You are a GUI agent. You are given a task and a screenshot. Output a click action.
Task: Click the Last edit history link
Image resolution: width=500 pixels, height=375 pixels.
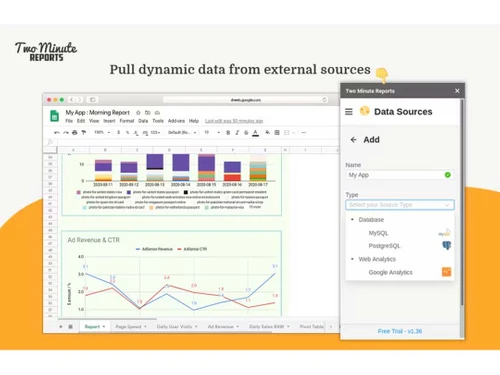point(234,121)
